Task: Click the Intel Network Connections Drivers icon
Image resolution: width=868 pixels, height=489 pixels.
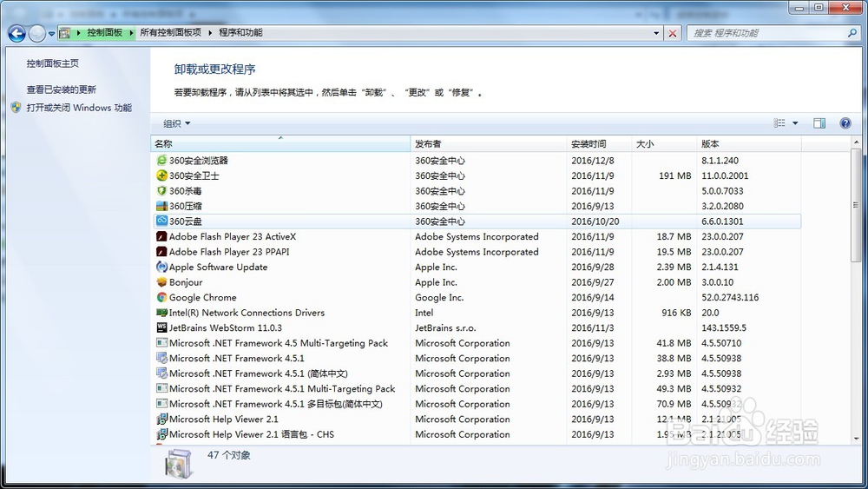Action: click(x=161, y=313)
